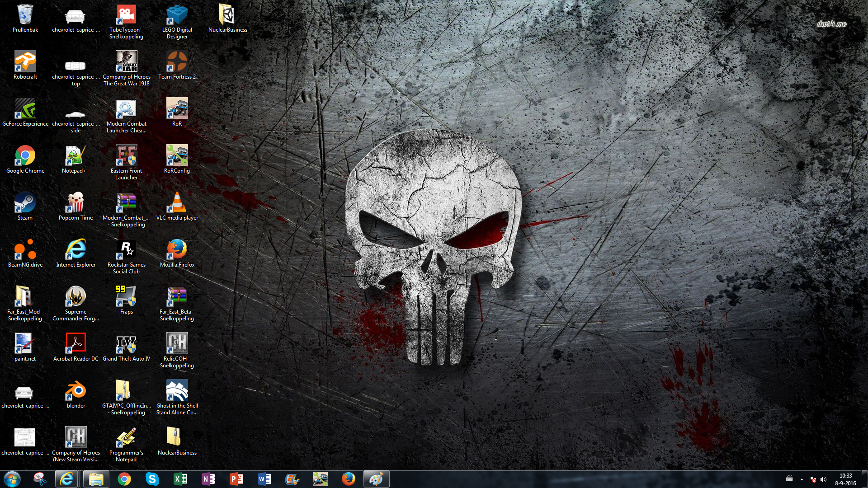Open the Prullenbak recycle bin icon

pos(25,19)
